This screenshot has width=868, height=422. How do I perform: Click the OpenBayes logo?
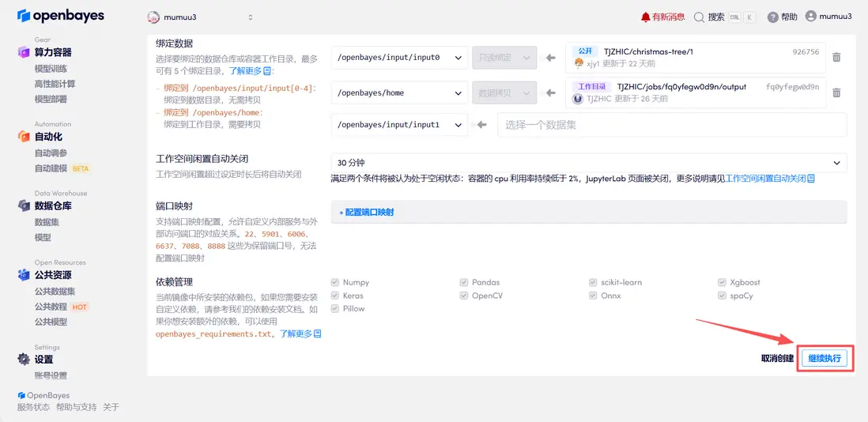61,16
